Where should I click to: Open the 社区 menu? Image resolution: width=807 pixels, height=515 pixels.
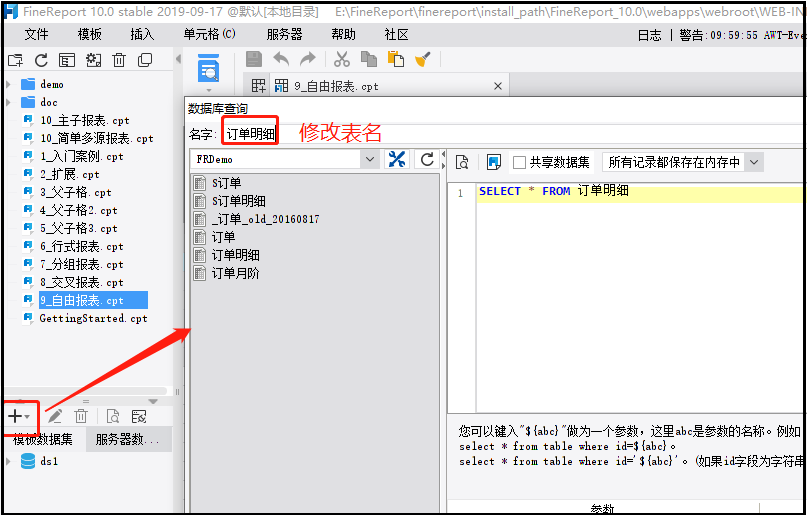pos(396,34)
